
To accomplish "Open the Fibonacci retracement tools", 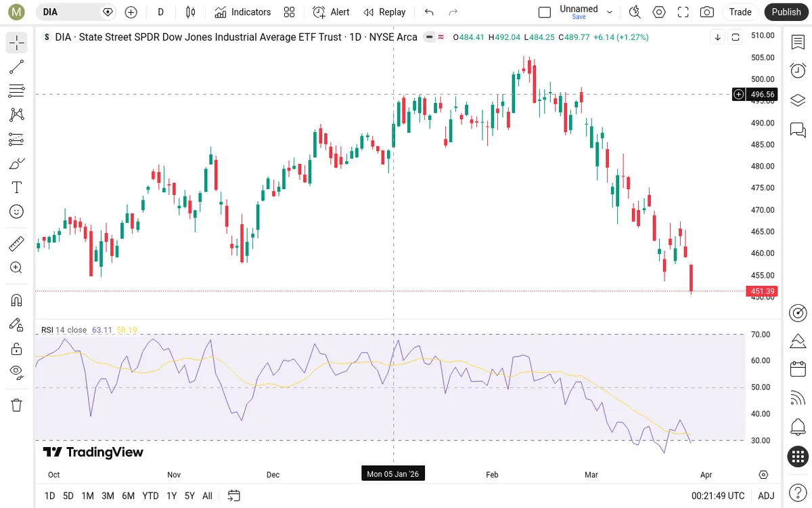I will (x=17, y=91).
